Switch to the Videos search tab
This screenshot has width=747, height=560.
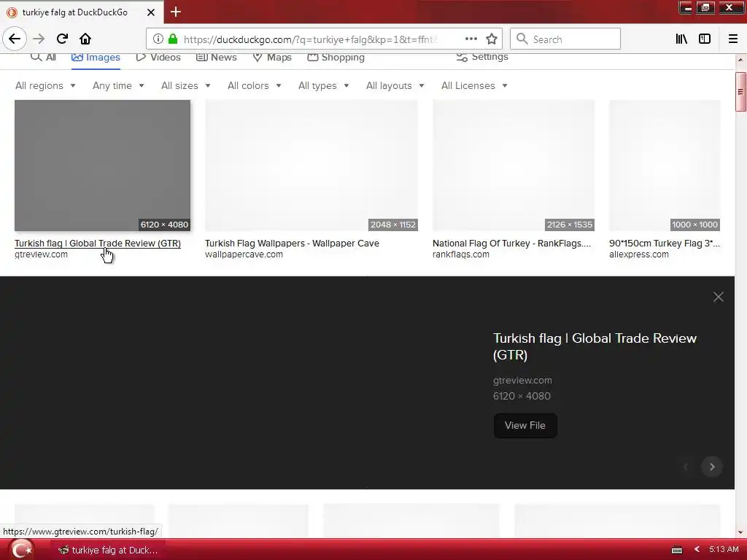click(158, 57)
